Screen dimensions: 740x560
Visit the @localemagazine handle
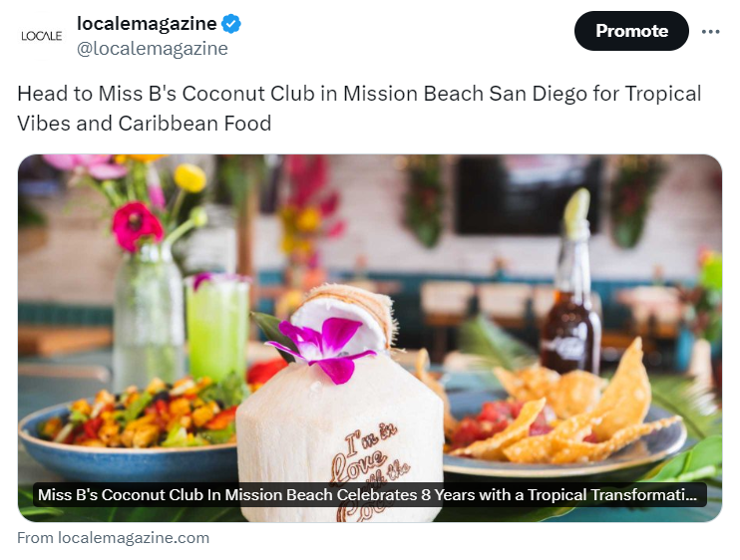tap(153, 49)
